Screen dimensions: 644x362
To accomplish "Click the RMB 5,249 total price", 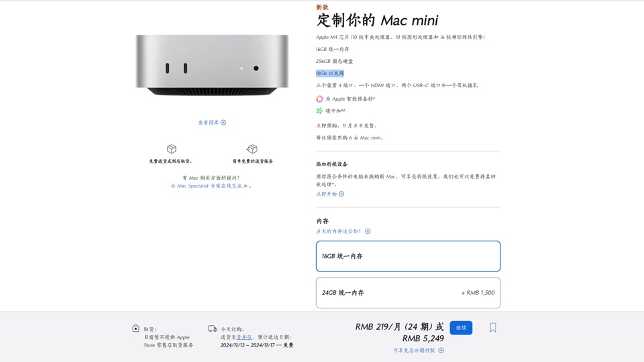I will [423, 339].
